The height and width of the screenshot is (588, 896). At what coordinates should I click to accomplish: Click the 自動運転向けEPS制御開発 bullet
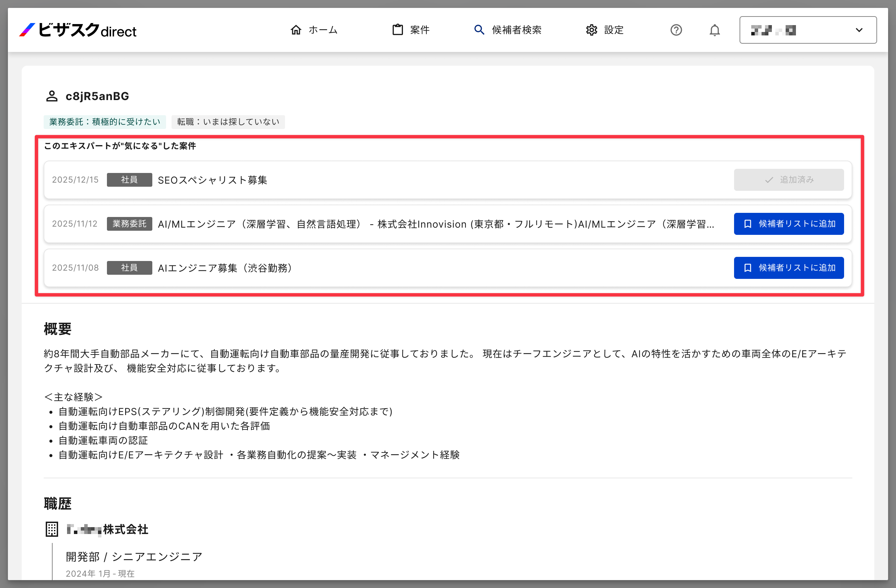226,412
